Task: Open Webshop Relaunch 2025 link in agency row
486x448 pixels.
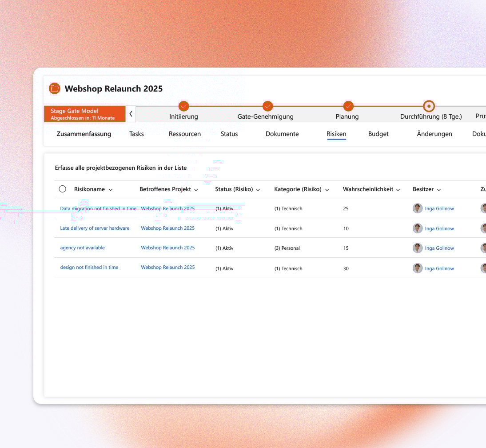Action: (x=167, y=248)
